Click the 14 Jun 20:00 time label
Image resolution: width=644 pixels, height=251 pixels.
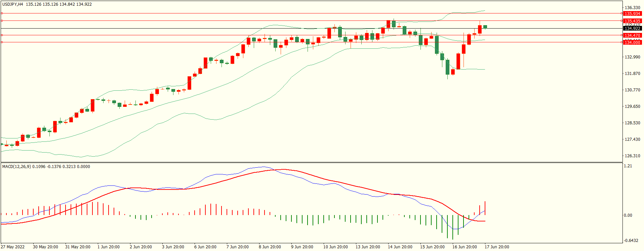click(x=400, y=247)
